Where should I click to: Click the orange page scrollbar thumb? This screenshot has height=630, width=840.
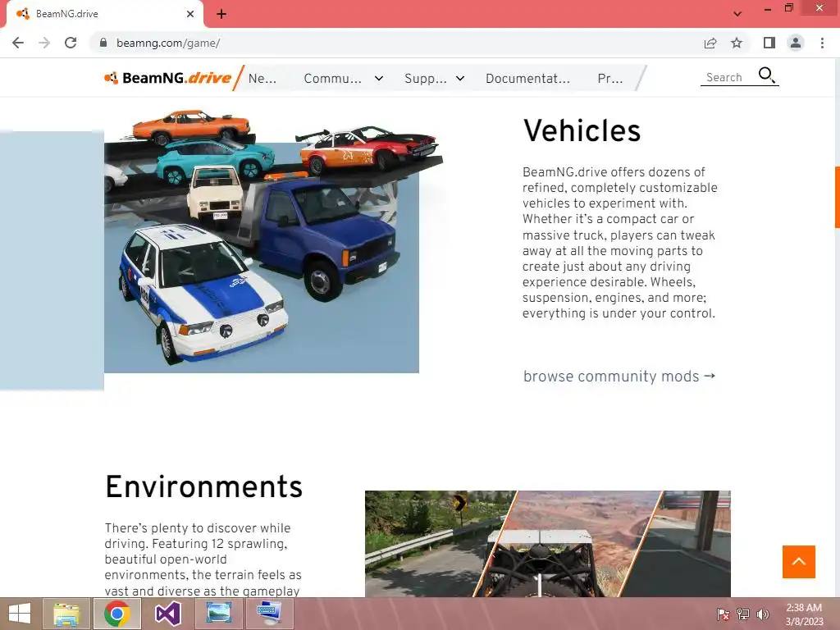(838, 197)
